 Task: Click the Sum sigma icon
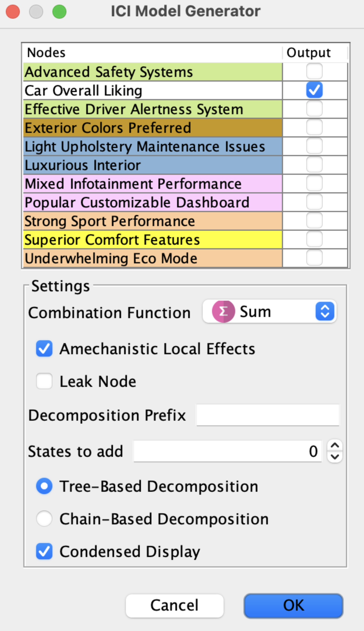point(223,311)
